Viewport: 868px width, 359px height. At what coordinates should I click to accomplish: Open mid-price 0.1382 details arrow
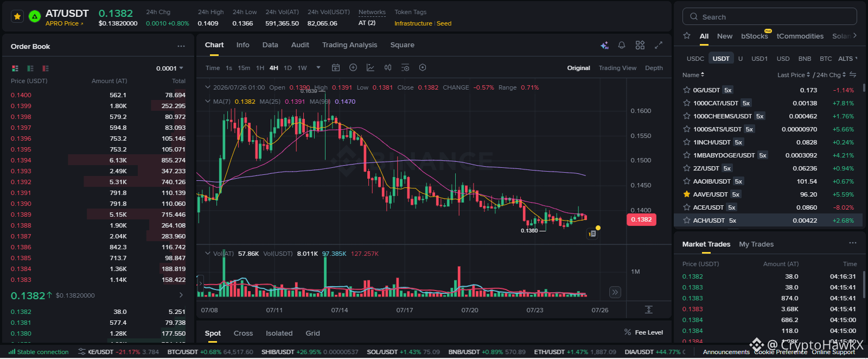tap(181, 295)
